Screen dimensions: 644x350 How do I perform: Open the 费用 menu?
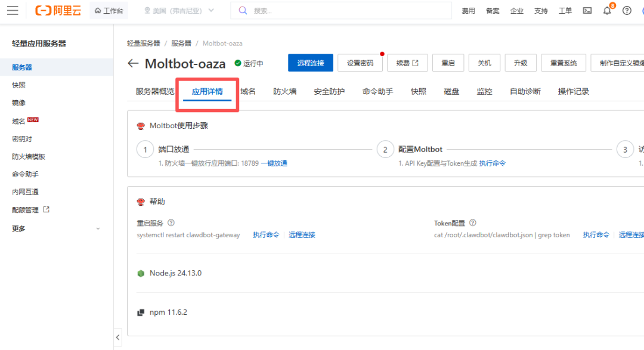point(468,11)
